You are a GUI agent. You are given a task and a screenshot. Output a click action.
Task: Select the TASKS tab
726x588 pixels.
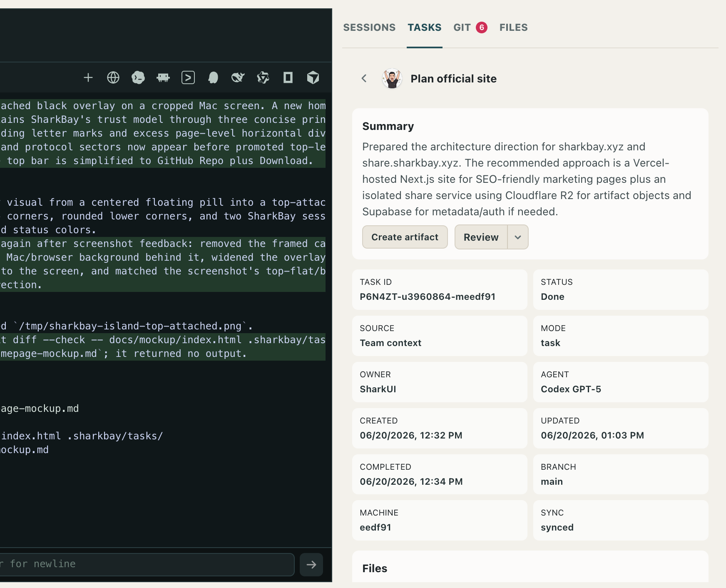(425, 27)
